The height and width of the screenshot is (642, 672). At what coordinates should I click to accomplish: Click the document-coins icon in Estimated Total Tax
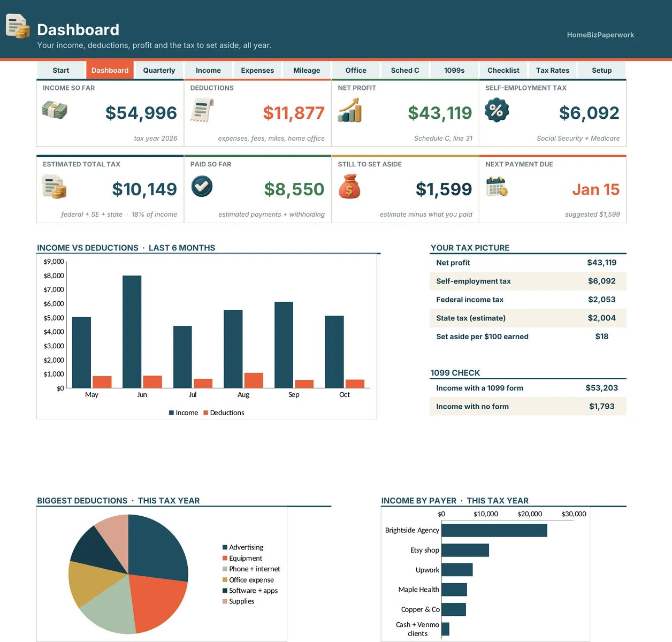tap(55, 187)
